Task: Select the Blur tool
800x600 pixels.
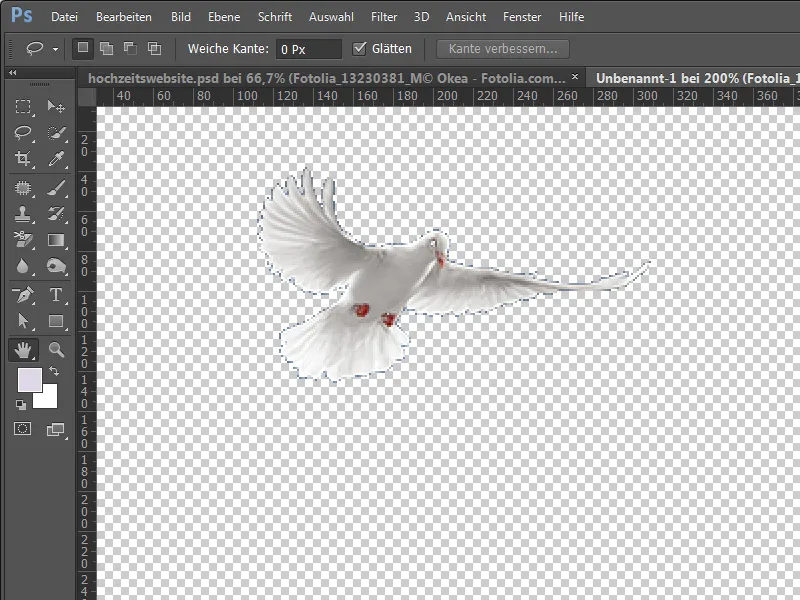Action: [x=23, y=266]
